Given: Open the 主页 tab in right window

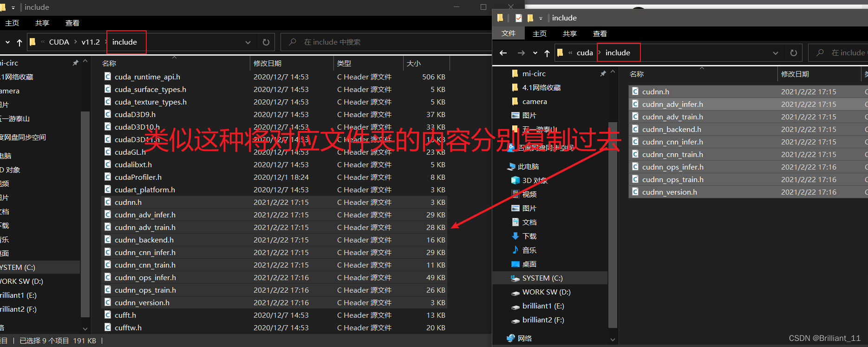Looking at the screenshot, I should [x=540, y=33].
